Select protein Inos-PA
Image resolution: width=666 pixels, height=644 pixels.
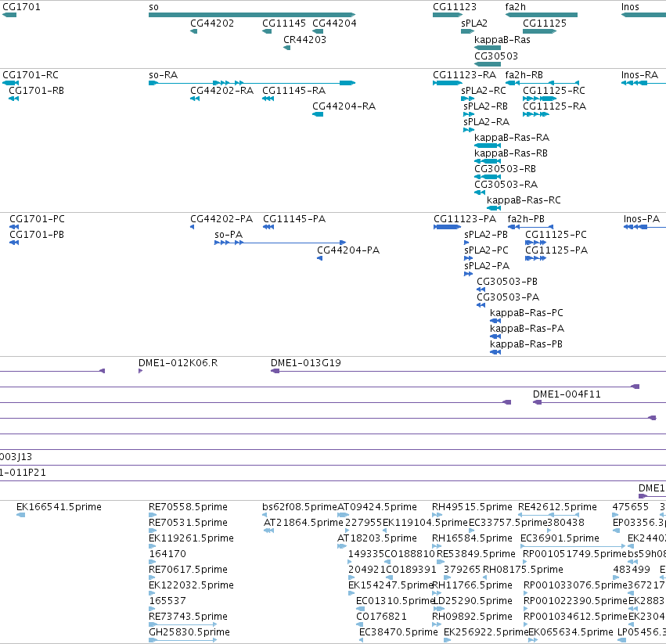coord(642,219)
